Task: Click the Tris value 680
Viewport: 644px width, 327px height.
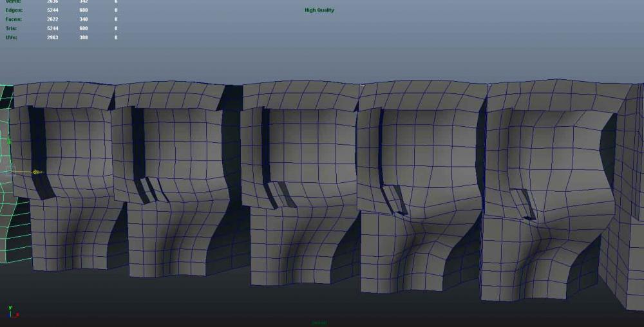Action: pos(83,28)
